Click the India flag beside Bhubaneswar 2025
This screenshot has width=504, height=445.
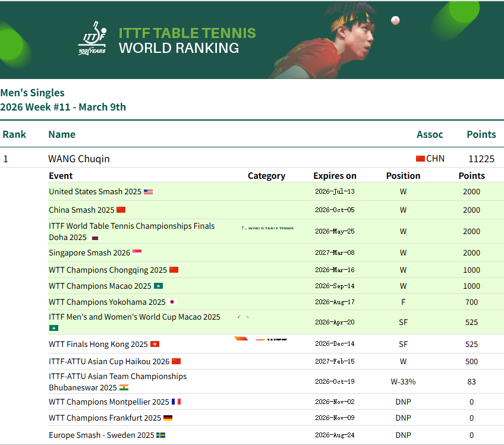tap(124, 387)
